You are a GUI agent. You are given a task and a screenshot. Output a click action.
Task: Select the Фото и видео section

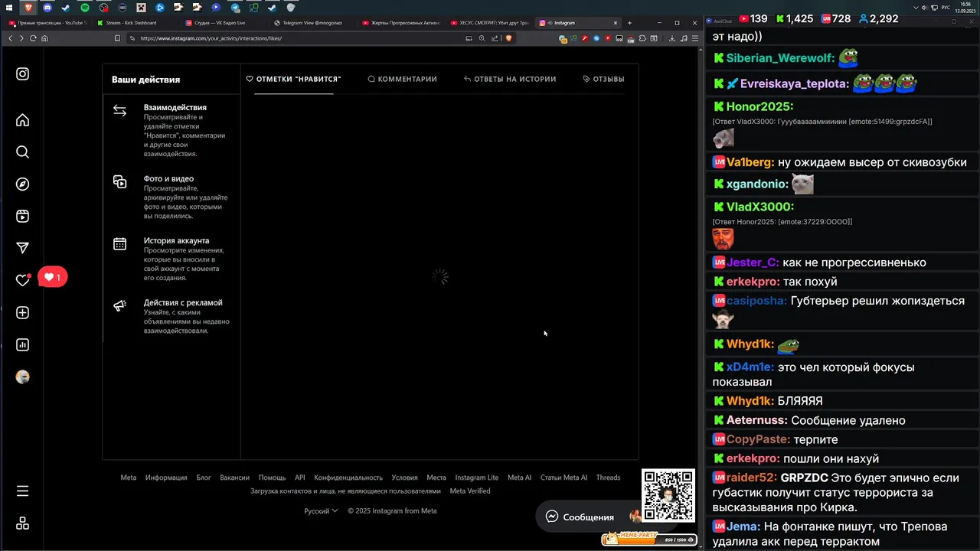[x=171, y=197]
